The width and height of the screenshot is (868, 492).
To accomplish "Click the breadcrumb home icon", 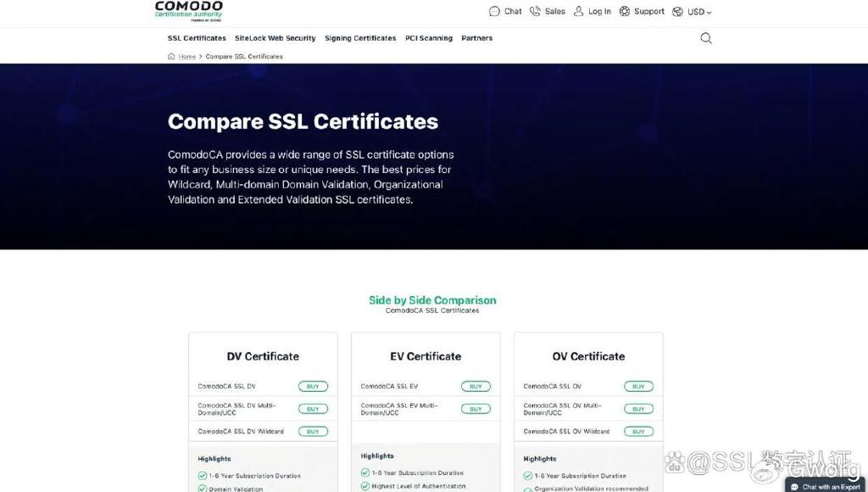I will pos(171,56).
